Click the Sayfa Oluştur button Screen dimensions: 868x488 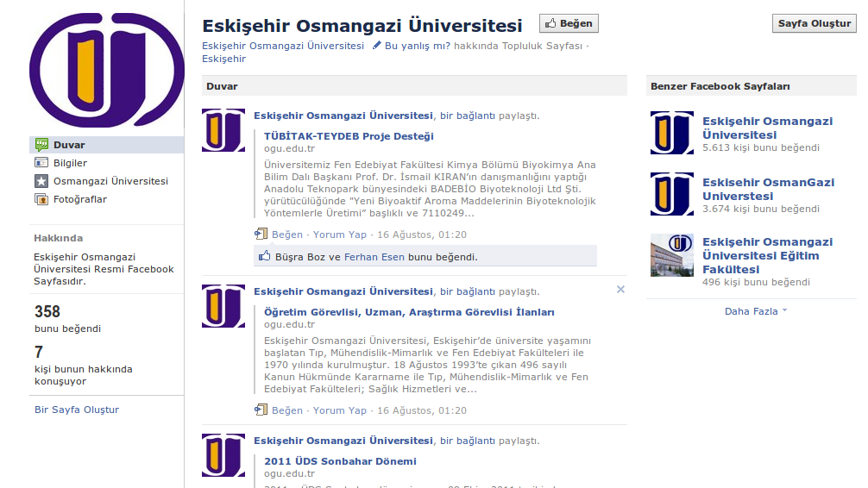point(814,24)
